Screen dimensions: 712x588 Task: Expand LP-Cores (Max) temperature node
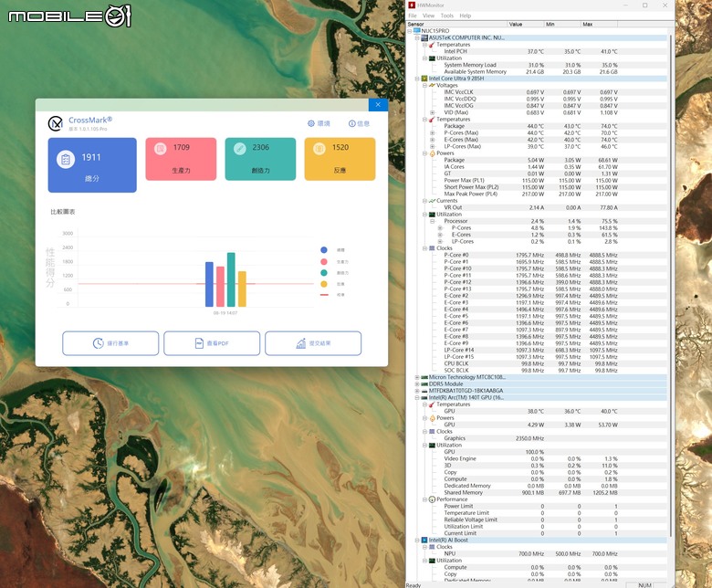pos(433,147)
